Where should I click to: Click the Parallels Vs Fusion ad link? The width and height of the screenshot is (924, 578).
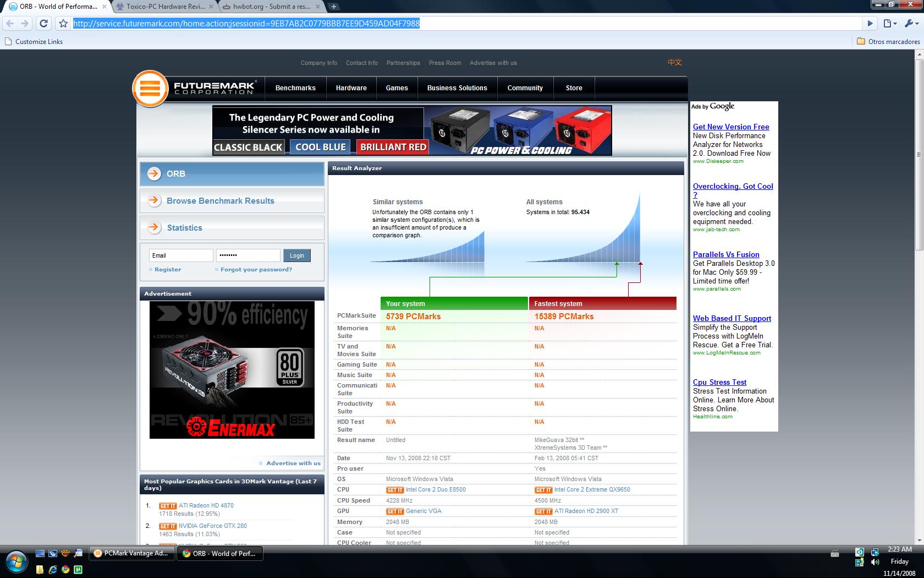726,254
